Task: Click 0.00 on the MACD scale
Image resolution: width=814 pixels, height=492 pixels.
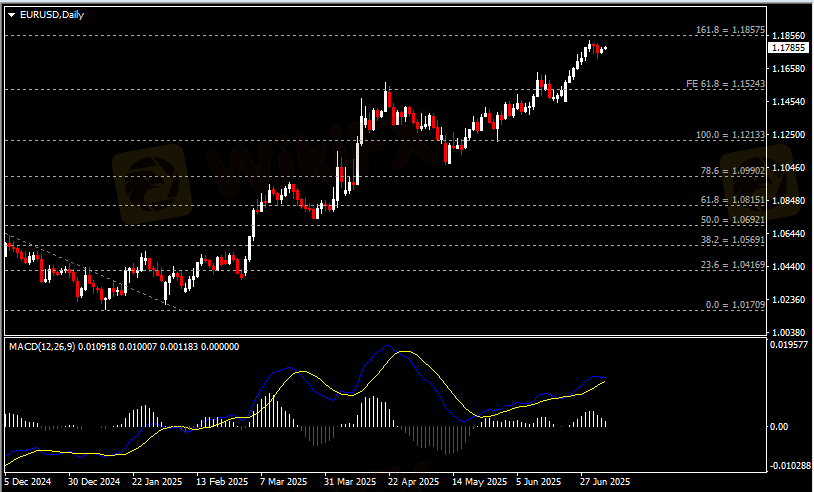Action: [780, 427]
